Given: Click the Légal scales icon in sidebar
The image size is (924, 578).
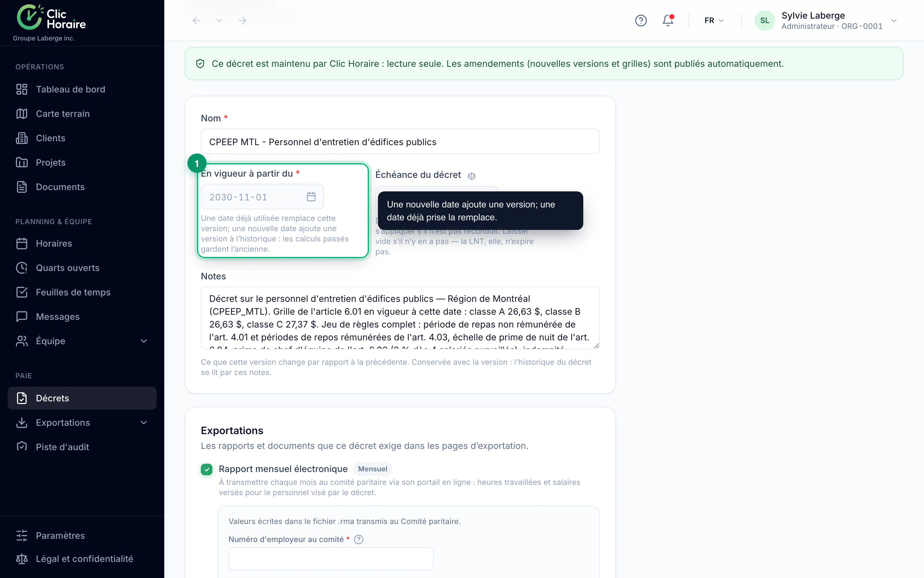Looking at the screenshot, I should 22,559.
